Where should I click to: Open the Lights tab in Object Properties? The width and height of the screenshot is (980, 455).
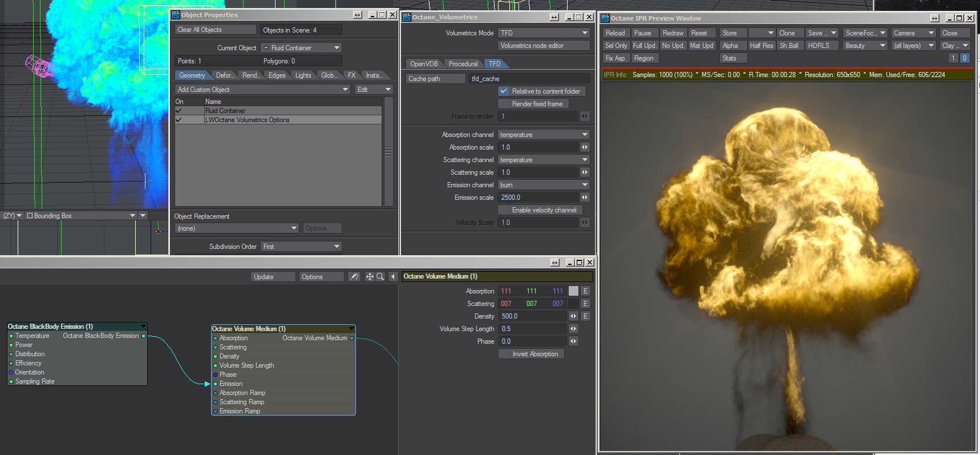pyautogui.click(x=303, y=75)
